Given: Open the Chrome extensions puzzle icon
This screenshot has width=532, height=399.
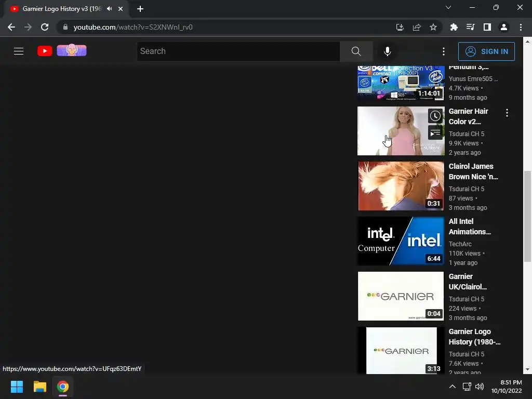Looking at the screenshot, I should tap(454, 27).
